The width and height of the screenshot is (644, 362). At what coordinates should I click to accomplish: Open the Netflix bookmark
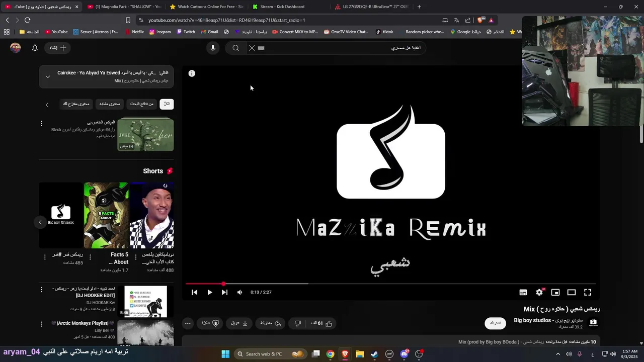[134, 32]
